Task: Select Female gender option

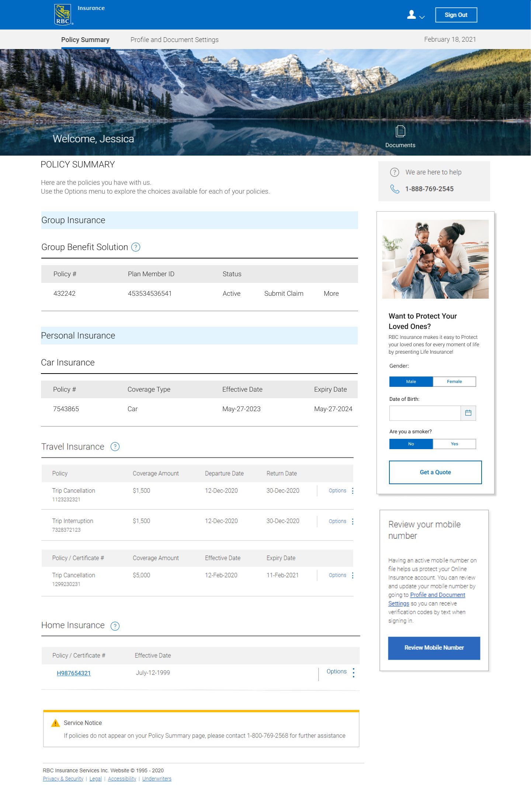Action: 454,382
